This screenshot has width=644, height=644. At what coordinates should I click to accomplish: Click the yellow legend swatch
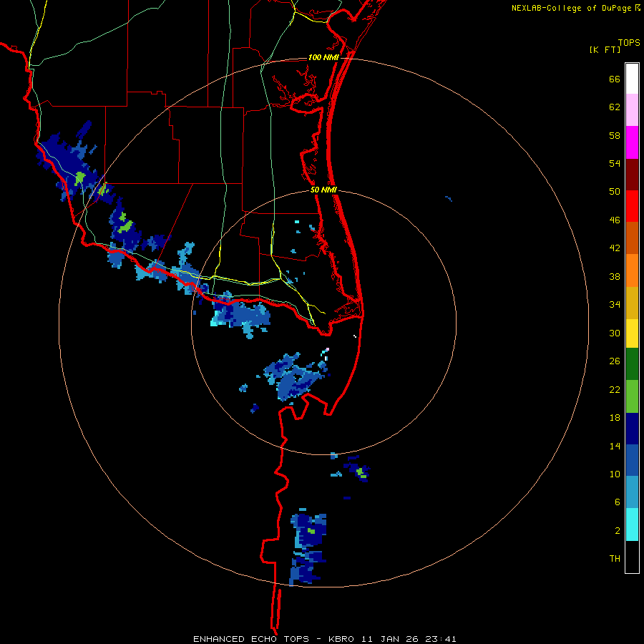tap(632, 333)
